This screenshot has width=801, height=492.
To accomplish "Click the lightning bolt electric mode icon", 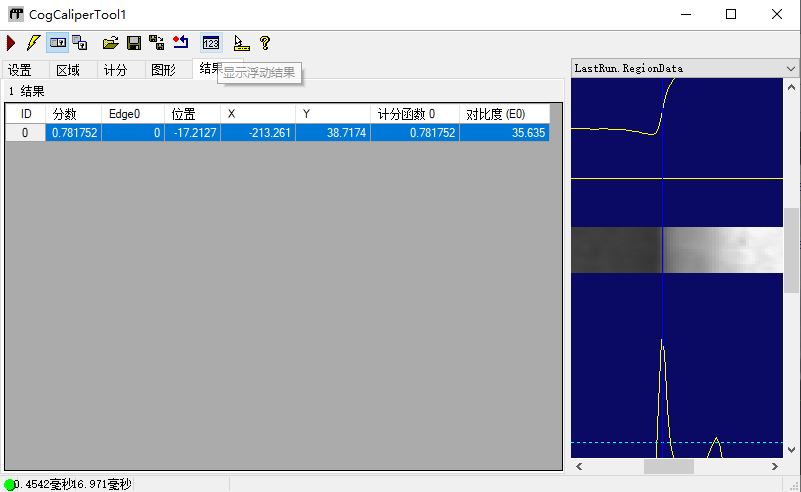I will [x=33, y=43].
